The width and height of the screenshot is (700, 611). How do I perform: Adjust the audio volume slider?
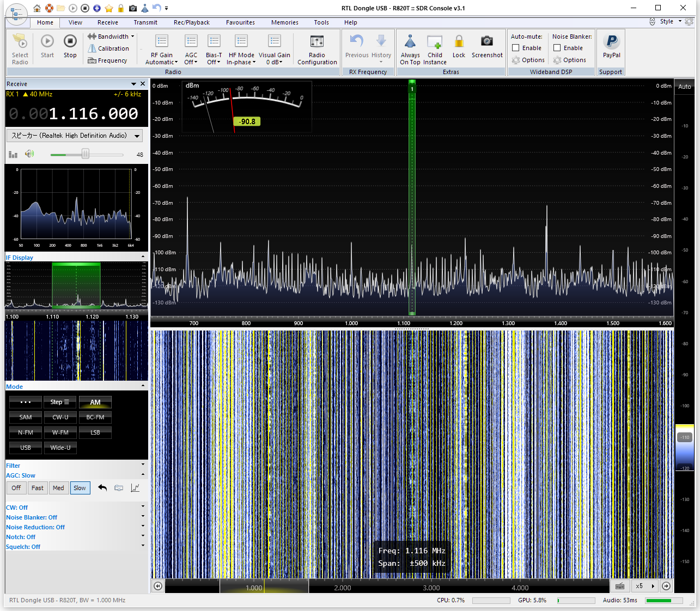tap(86, 155)
